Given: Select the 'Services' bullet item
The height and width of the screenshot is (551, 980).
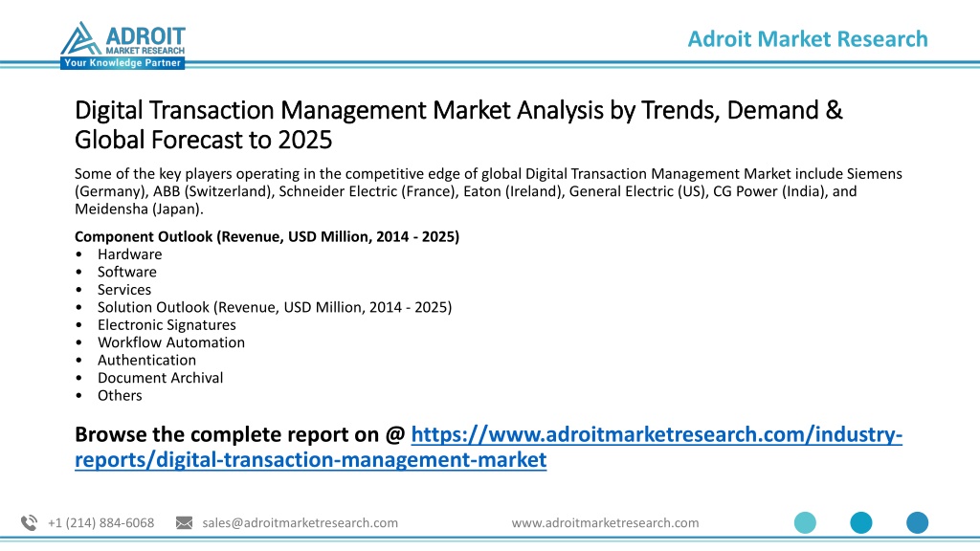Looking at the screenshot, I should tap(123, 289).
